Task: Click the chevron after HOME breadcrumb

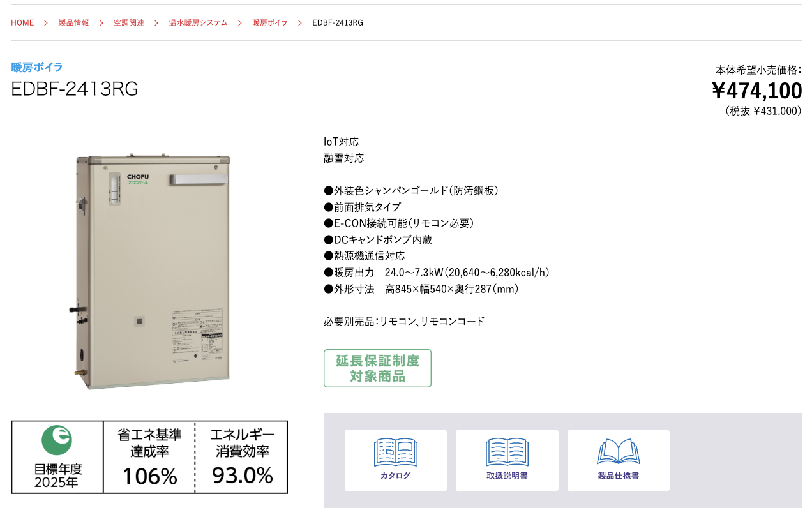Action: click(x=46, y=23)
